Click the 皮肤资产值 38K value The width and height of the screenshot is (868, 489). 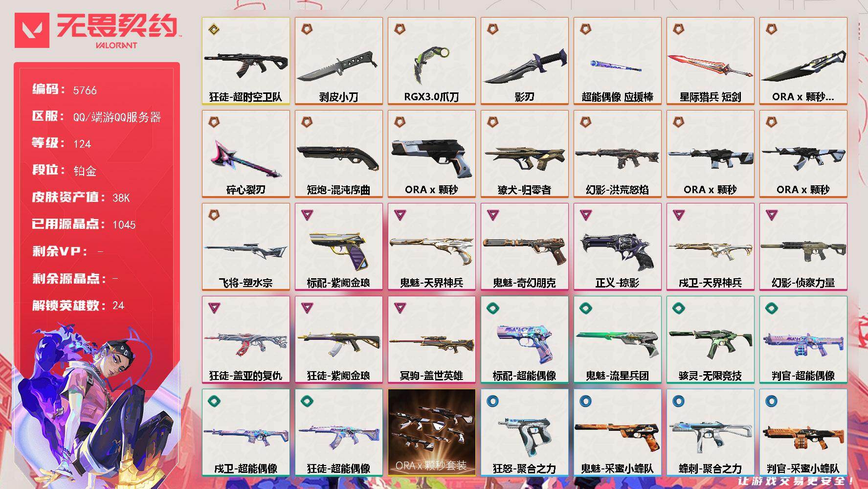121,198
